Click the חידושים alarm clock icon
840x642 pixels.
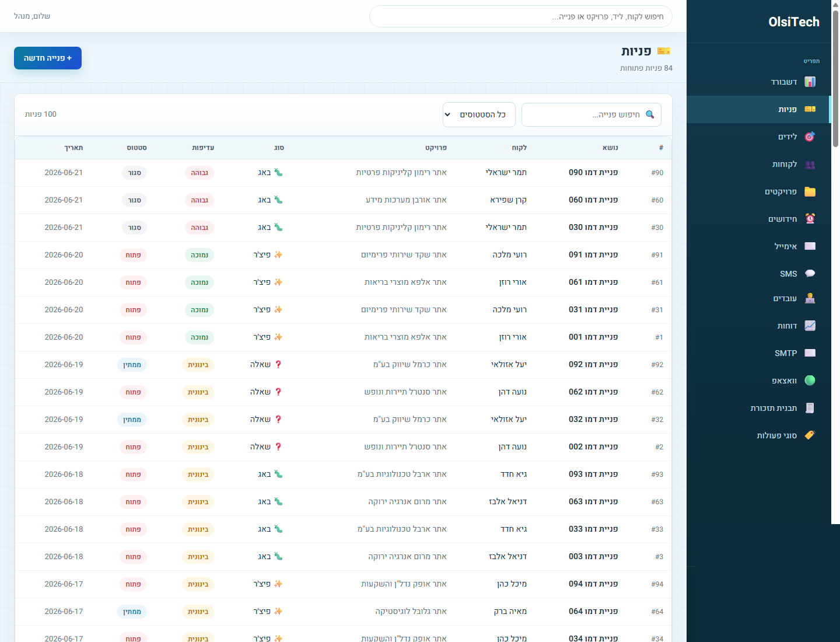(810, 219)
